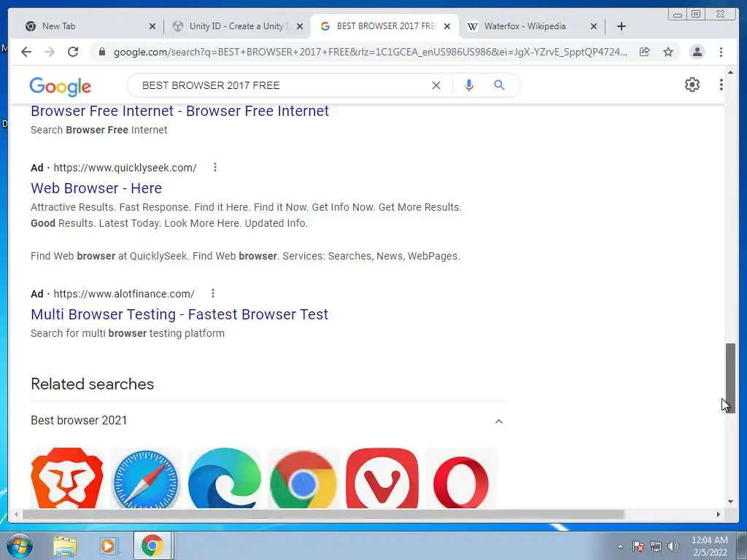The image size is (747, 560).
Task: Click the Related searches heading
Action: point(93,384)
